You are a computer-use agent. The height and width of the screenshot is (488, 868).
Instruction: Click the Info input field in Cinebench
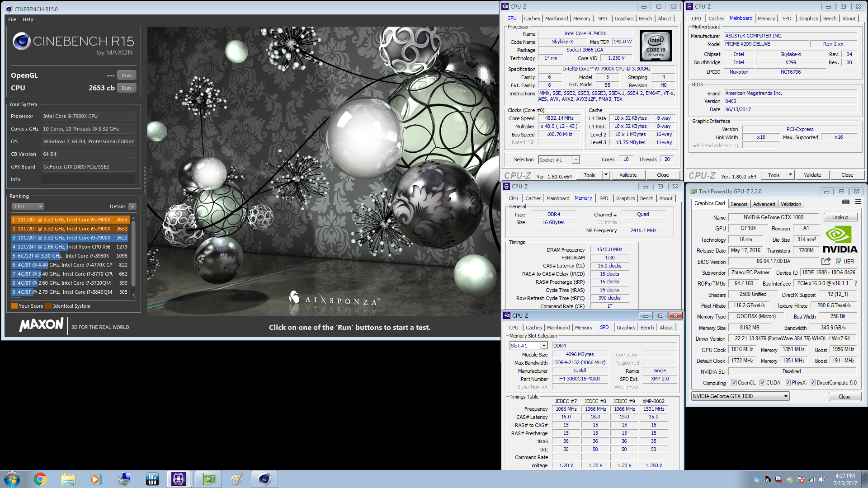click(x=89, y=179)
